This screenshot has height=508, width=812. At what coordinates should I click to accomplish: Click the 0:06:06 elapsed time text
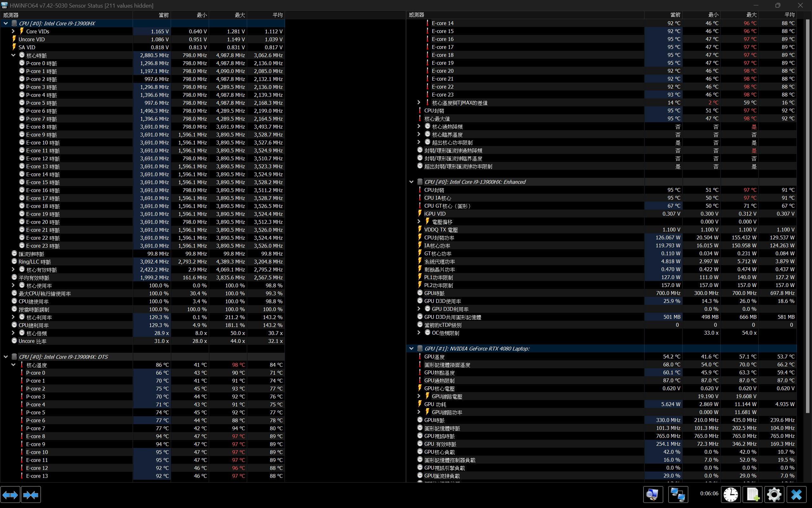tap(709, 493)
